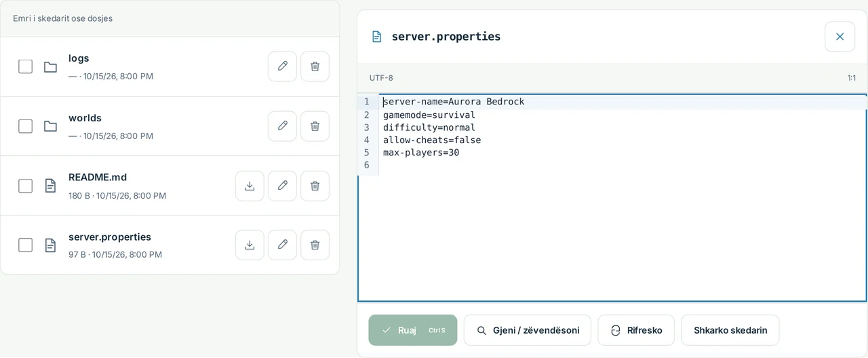Viewport: 868px width, 358px height.
Task: Delete README.md with the trash icon
Action: (x=315, y=186)
